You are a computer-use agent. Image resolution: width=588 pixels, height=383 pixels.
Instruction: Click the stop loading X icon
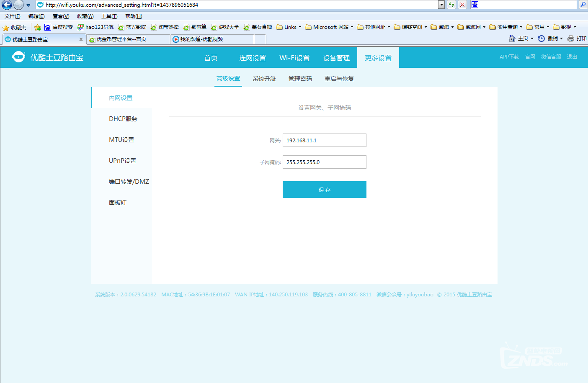(x=462, y=5)
